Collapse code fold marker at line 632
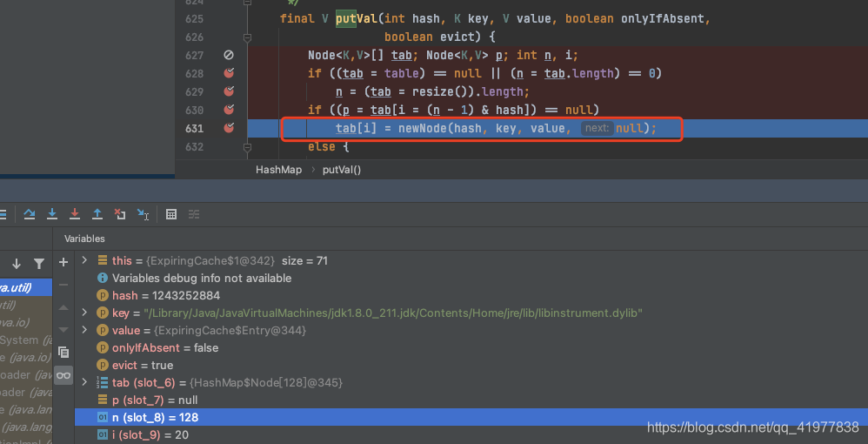Viewport: 868px width, 444px height. (x=248, y=147)
